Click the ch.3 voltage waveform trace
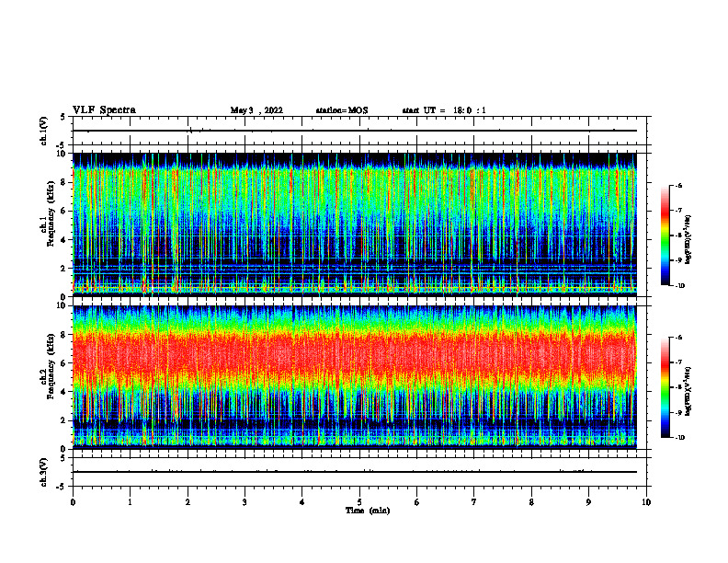The width and height of the screenshot is (728, 563). point(354,472)
